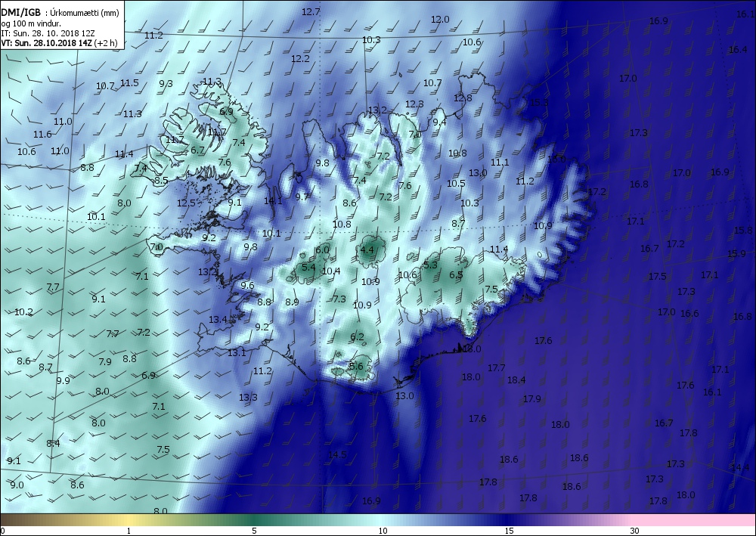The width and height of the screenshot is (756, 536).
Task: Click the 6.7 value in the Westfjords
Action: 197,150
